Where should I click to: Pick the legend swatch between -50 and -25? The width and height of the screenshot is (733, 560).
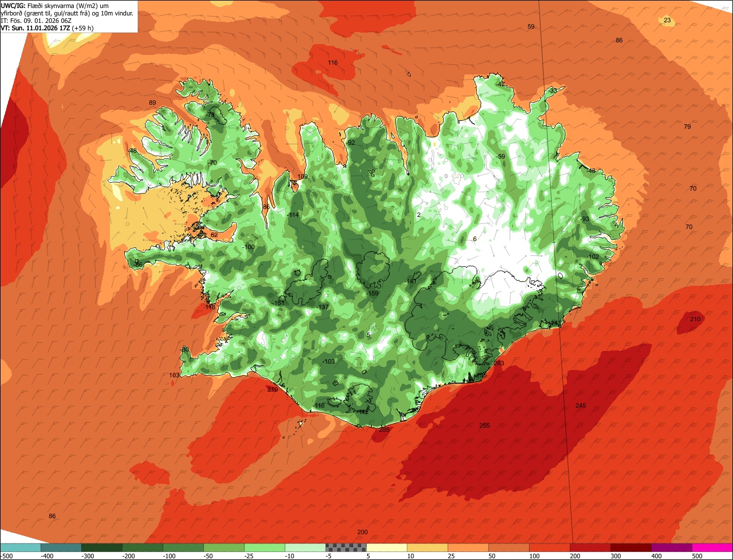(x=224, y=547)
